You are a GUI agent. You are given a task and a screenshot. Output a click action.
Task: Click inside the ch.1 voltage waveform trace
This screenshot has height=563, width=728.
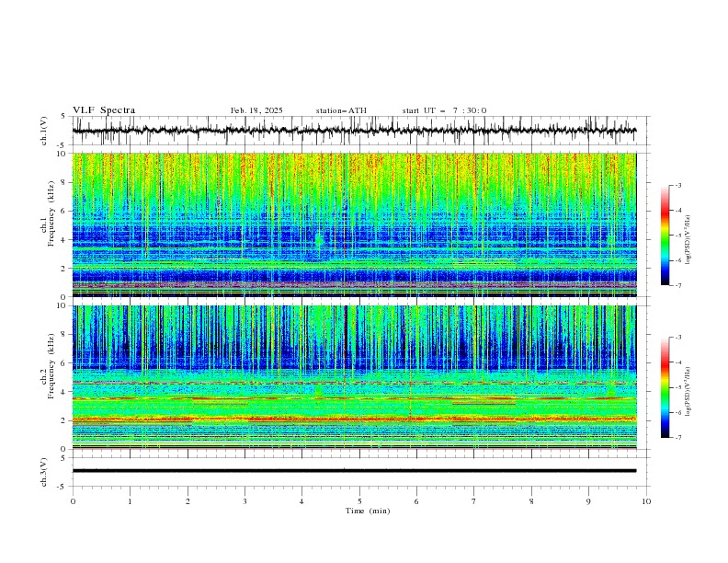[x=354, y=131]
